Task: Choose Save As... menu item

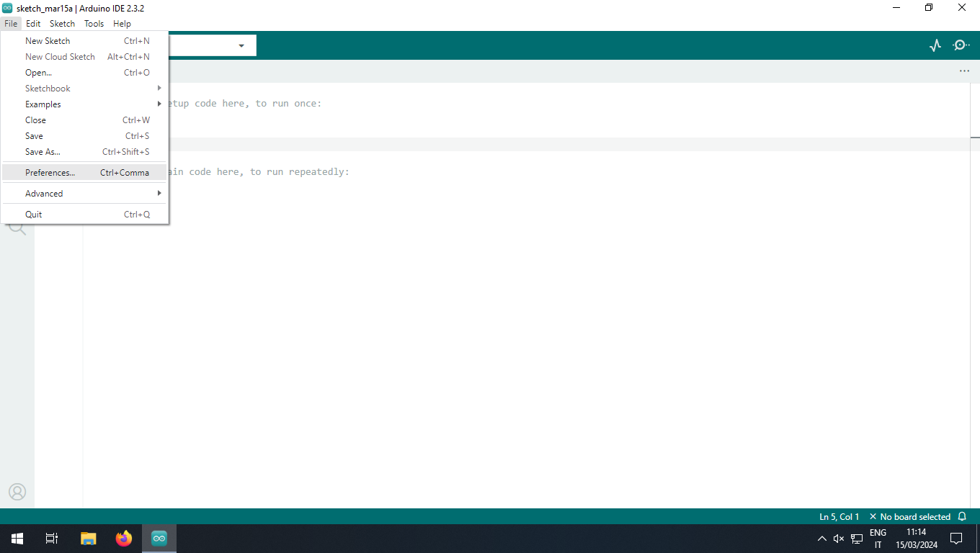Action: tap(85, 152)
